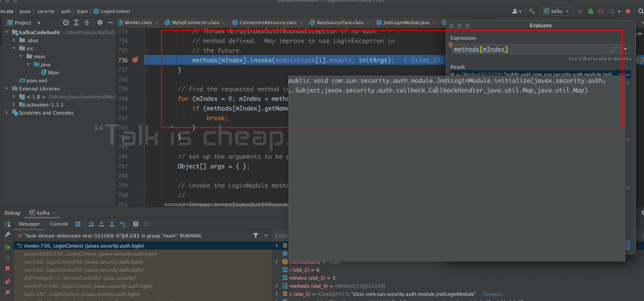The width and height of the screenshot is (644, 301).
Task: Expand the activation-1.1.1 library node
Action: tap(14, 104)
